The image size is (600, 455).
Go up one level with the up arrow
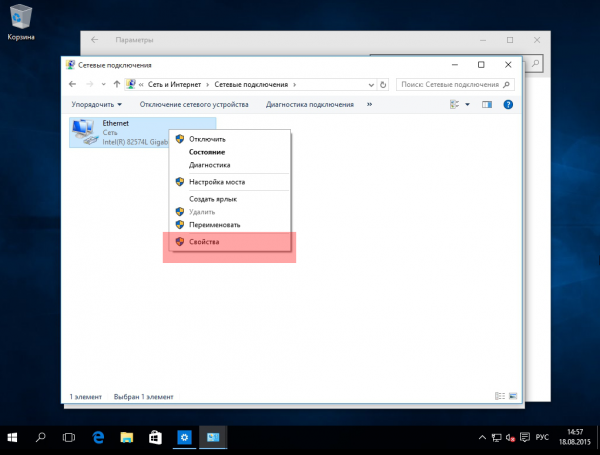117,85
